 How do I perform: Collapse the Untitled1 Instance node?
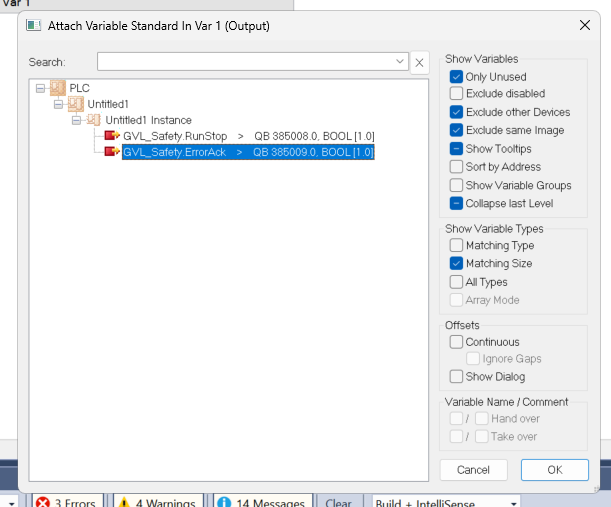click(x=76, y=120)
